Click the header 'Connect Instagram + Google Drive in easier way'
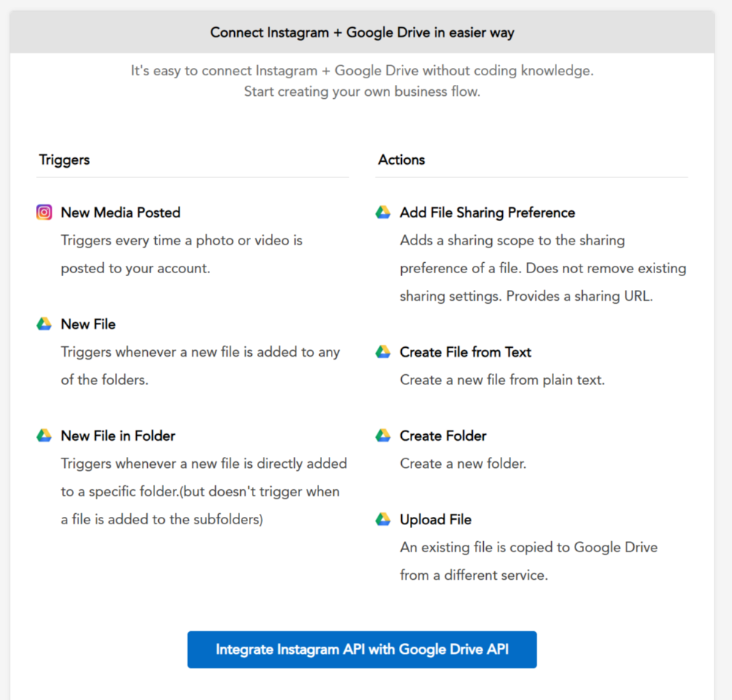Image resolution: width=732 pixels, height=700 pixels. [362, 33]
